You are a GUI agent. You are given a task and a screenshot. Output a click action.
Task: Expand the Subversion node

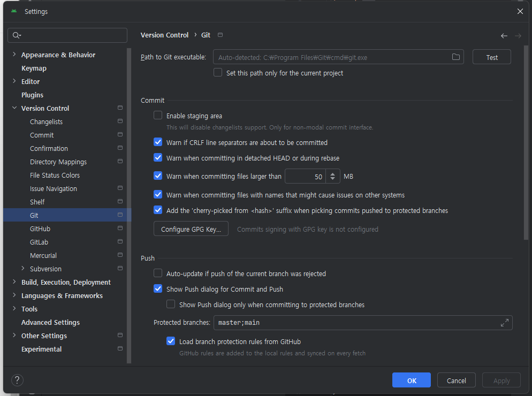click(22, 269)
